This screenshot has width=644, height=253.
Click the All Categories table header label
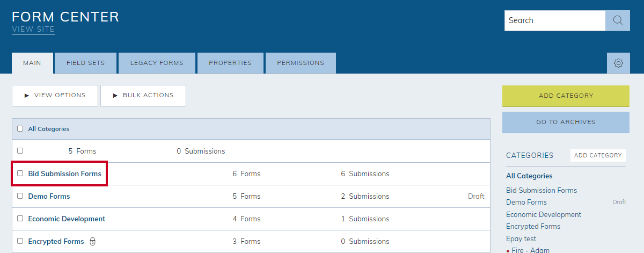(x=49, y=129)
